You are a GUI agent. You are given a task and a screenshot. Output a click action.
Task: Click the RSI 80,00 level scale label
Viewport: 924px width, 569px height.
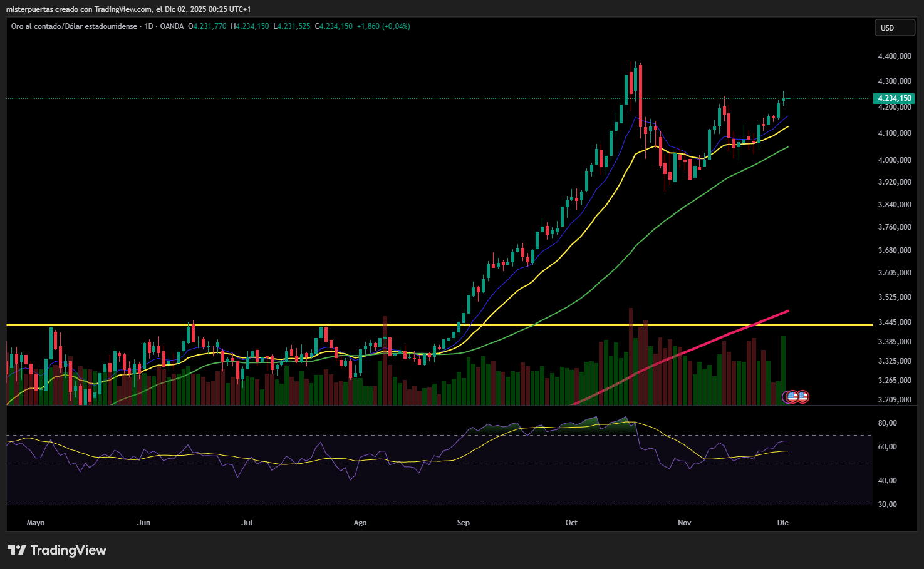(x=887, y=423)
